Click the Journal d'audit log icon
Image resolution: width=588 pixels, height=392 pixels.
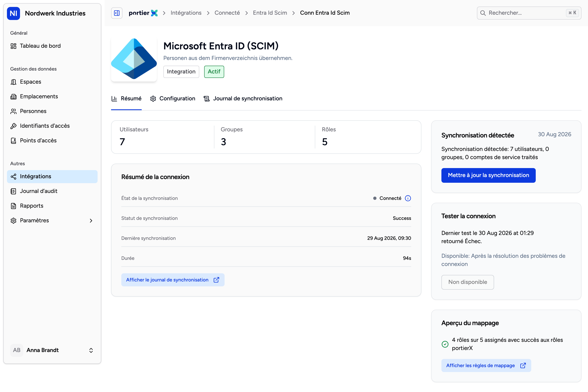point(13,191)
